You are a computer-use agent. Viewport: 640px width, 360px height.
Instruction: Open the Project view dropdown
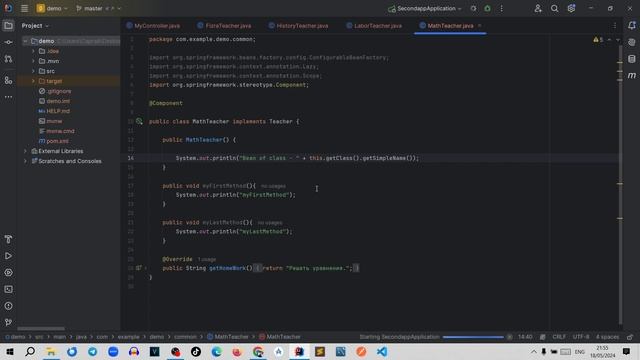click(x=35, y=26)
